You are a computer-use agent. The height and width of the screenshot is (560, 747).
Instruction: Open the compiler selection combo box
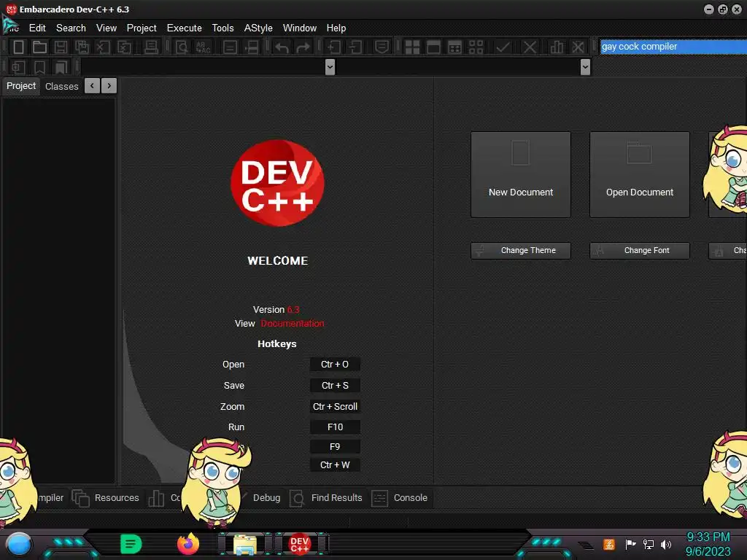pyautogui.click(x=673, y=47)
